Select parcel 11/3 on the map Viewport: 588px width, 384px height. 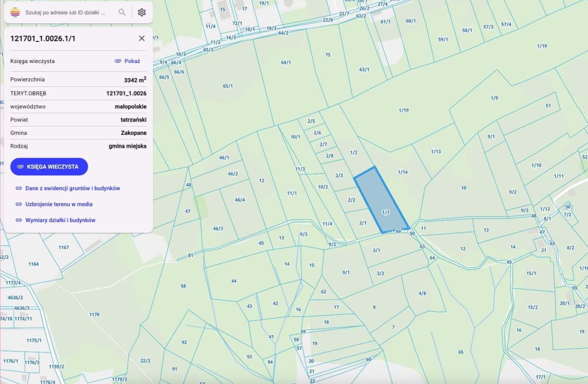pos(300,169)
